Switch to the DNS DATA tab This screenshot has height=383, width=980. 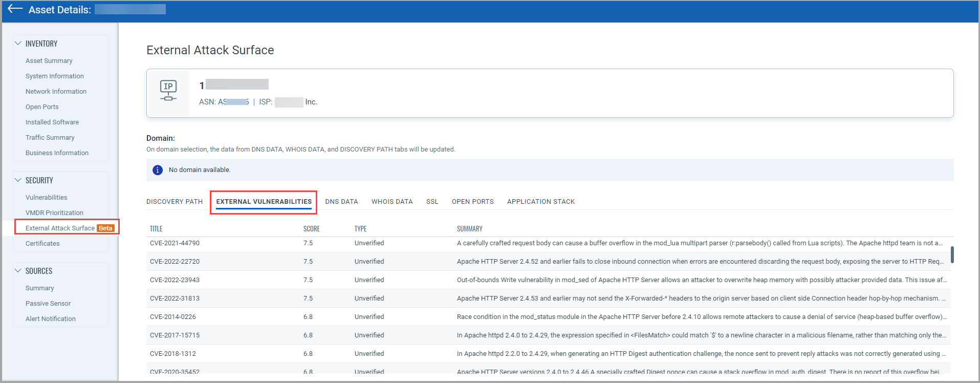(341, 202)
